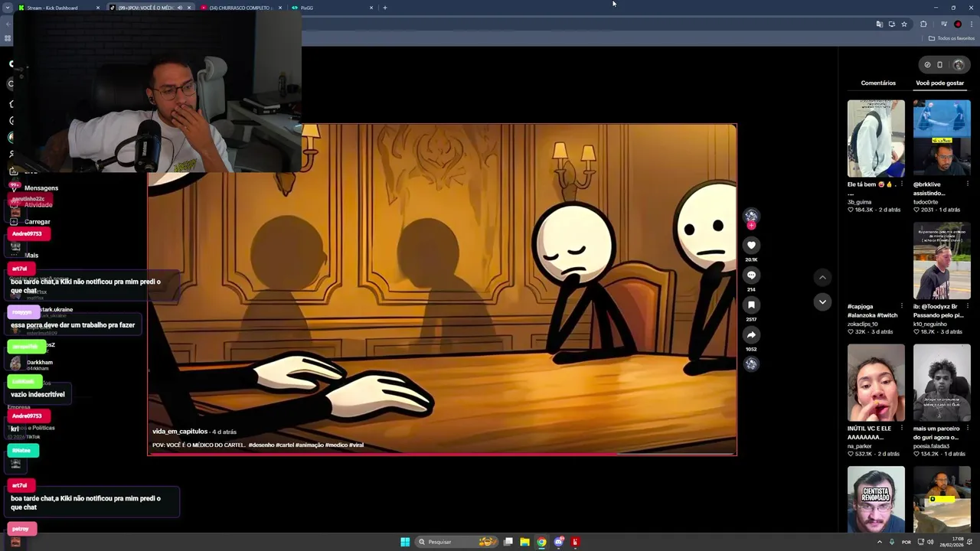Go to next video with down chevron
The image size is (980, 551).
(x=822, y=302)
